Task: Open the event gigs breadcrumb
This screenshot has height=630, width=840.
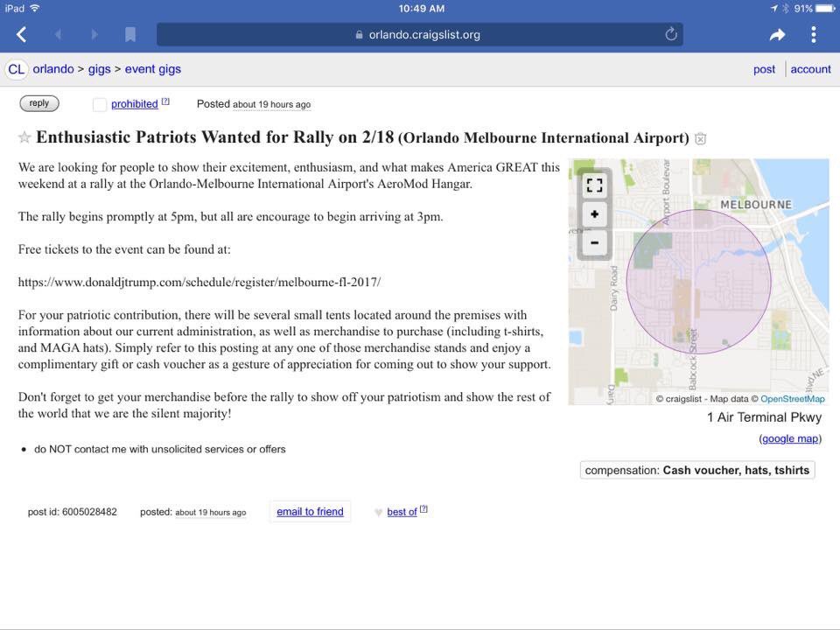Action: pyautogui.click(x=152, y=69)
